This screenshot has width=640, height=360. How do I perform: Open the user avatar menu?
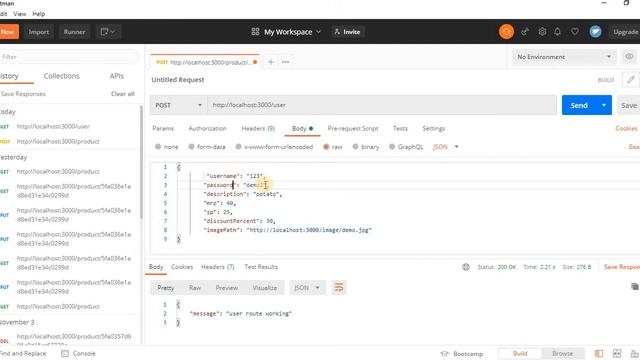tap(595, 31)
